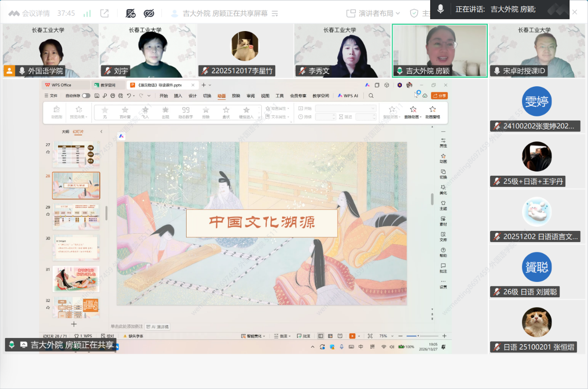Open the 动画窗格 animation pane

coord(433,112)
